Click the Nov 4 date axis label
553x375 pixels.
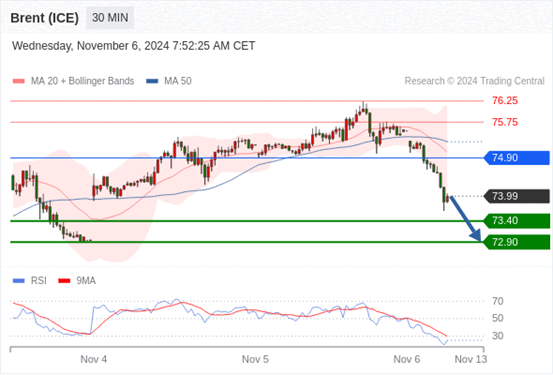pos(93,359)
